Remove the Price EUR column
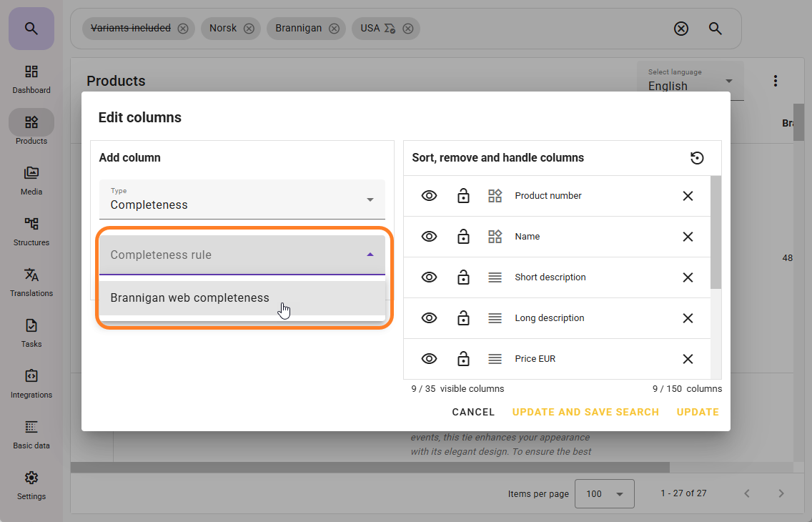This screenshot has width=812, height=522. point(688,359)
